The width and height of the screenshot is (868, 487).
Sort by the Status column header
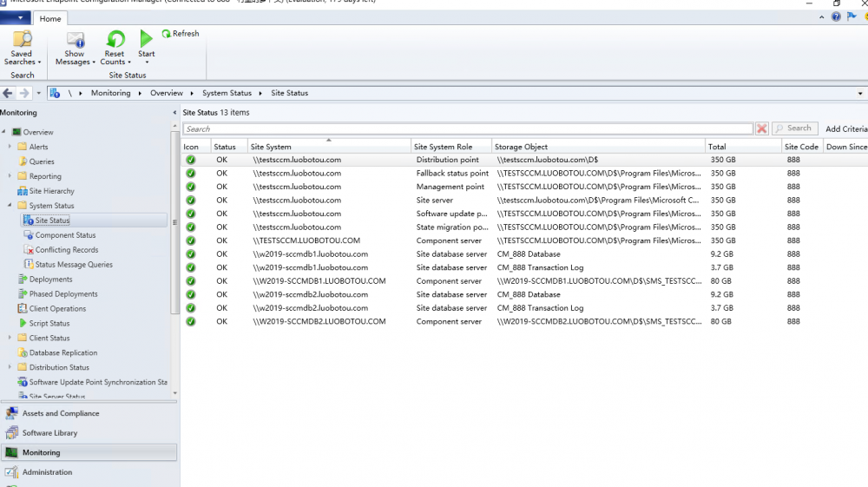(x=229, y=147)
